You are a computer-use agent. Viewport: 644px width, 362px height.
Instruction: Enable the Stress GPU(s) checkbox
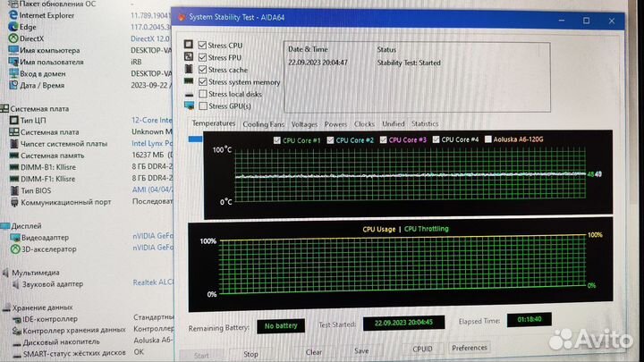(203, 105)
